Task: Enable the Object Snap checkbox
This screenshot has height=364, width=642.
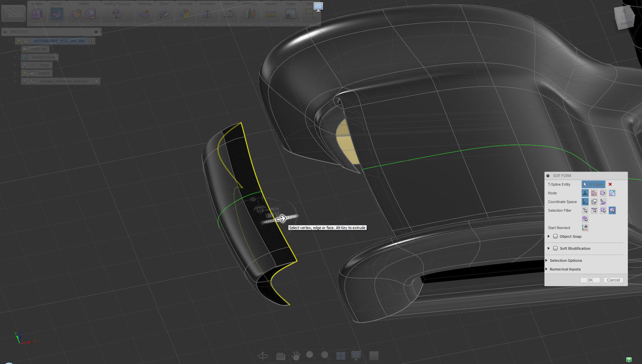Action: point(555,236)
